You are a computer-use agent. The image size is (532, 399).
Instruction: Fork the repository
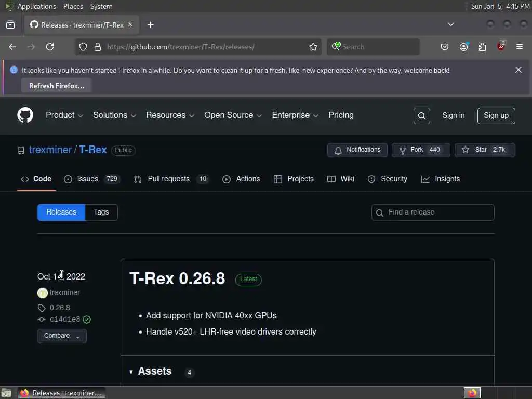421,150
